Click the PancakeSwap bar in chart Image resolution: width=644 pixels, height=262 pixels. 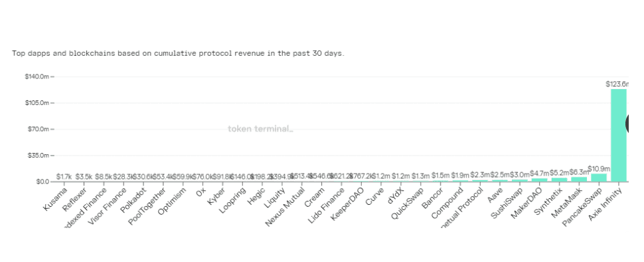click(599, 178)
